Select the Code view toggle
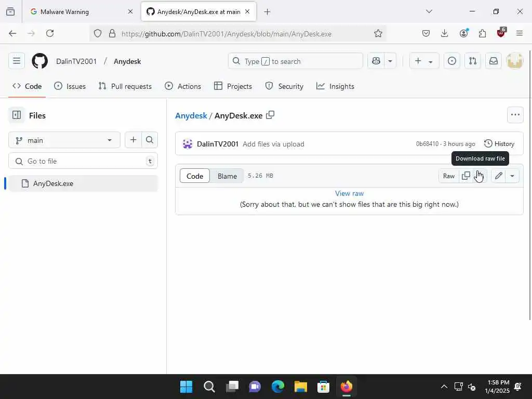This screenshot has width=532, height=399. point(195,176)
